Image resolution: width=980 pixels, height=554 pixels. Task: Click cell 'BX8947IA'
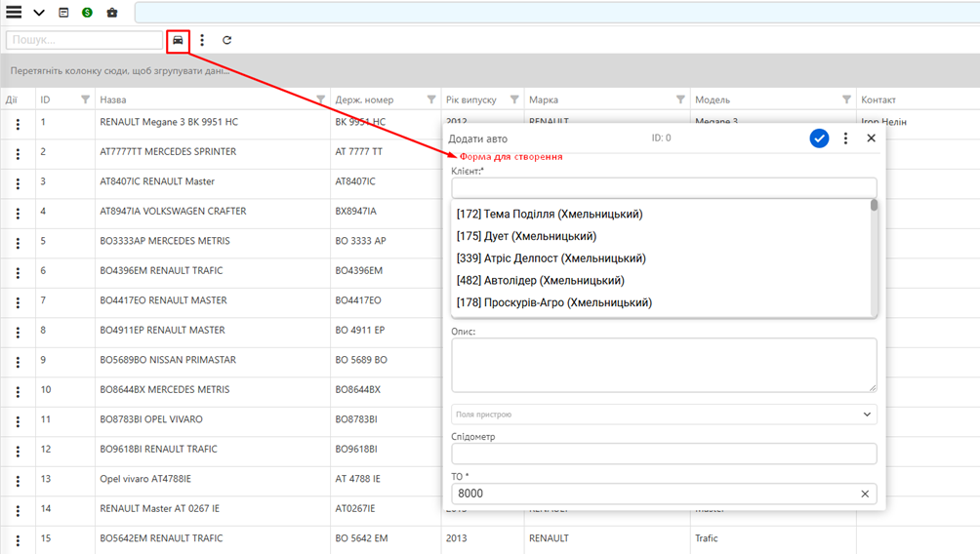[x=355, y=211]
